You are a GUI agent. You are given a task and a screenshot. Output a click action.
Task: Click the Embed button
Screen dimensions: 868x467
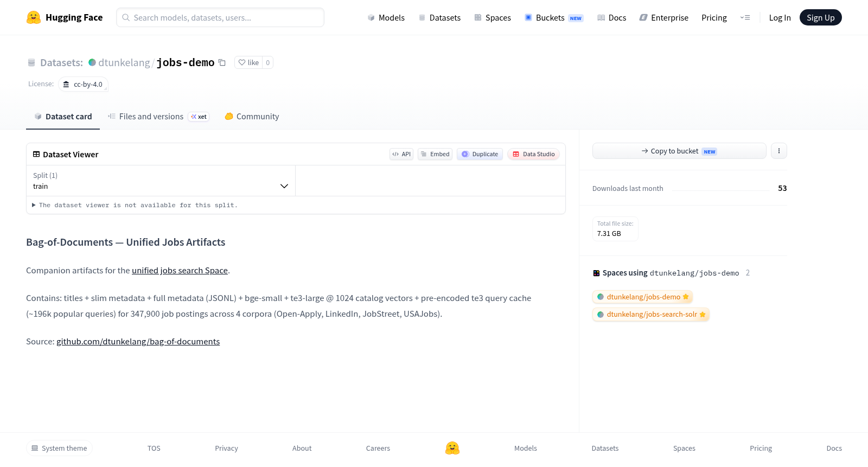(435, 154)
